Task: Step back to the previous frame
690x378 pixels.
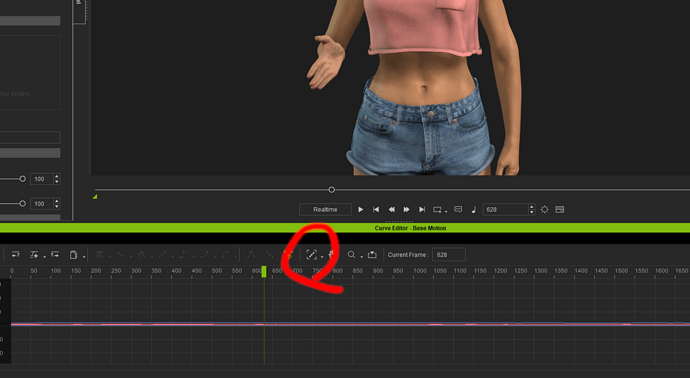Action: [x=391, y=209]
